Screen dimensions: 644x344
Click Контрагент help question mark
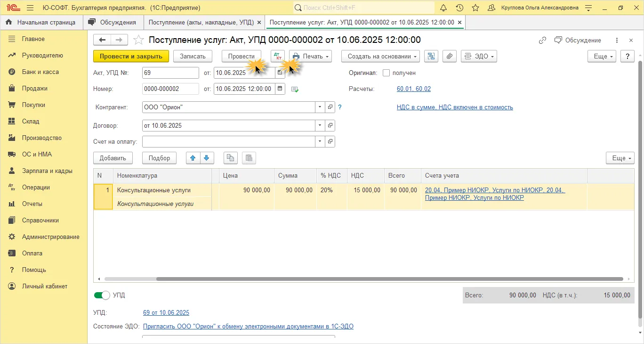[x=340, y=107]
